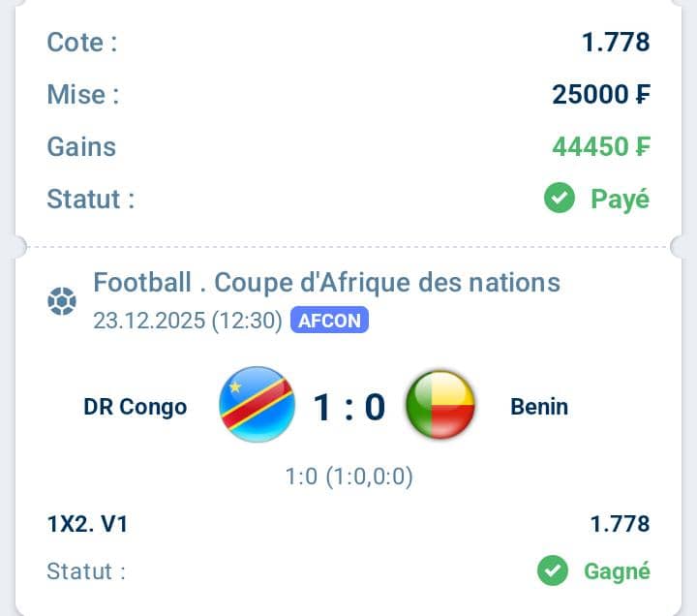Click the Cote label
Viewport: 697px width, 616px height.
81,43
